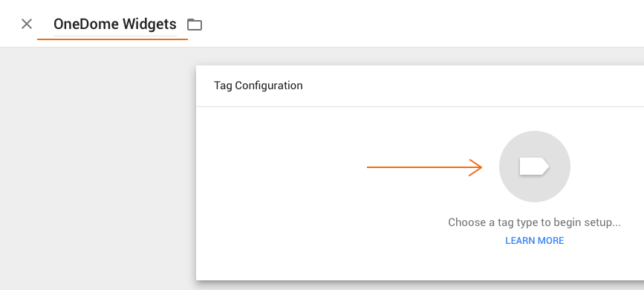Click the card header area right of Tag Configuration
This screenshot has height=290, width=644.
pos(472,86)
